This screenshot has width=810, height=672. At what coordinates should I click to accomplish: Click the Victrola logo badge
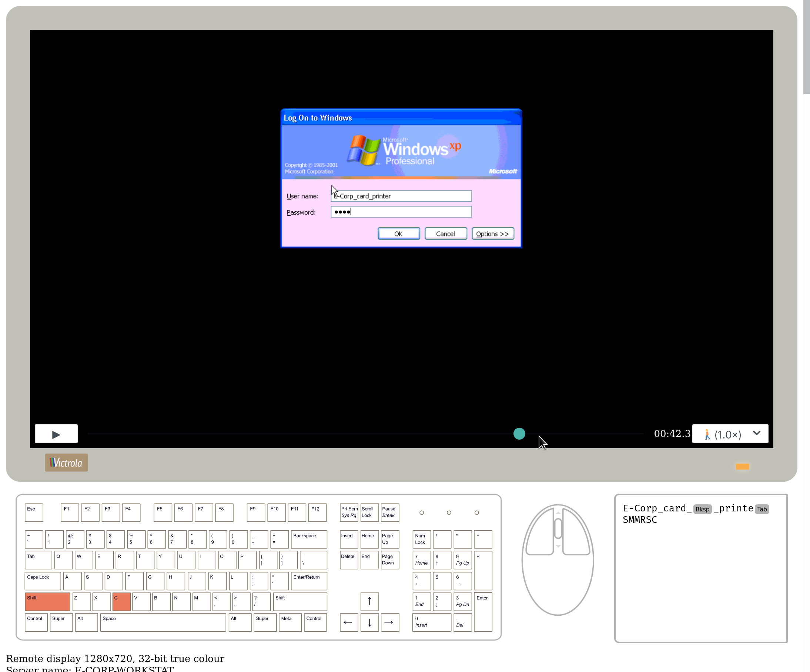click(x=66, y=463)
